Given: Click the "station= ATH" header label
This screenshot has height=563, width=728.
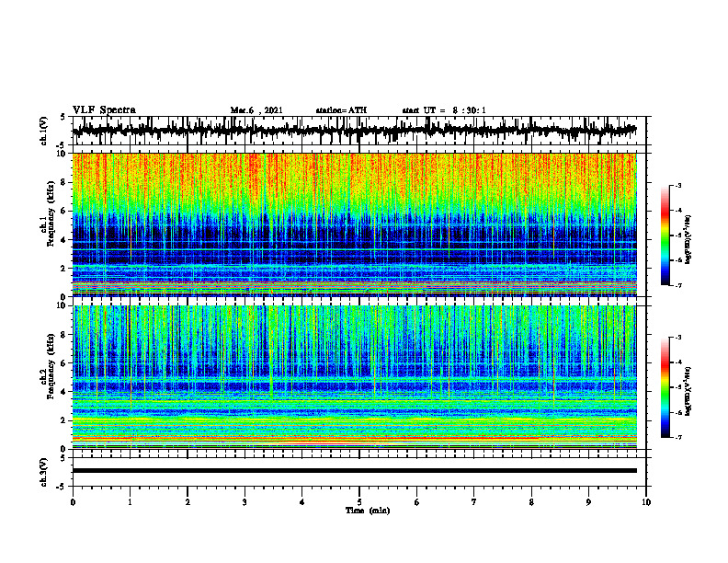Looking at the screenshot, I should pos(341,110).
